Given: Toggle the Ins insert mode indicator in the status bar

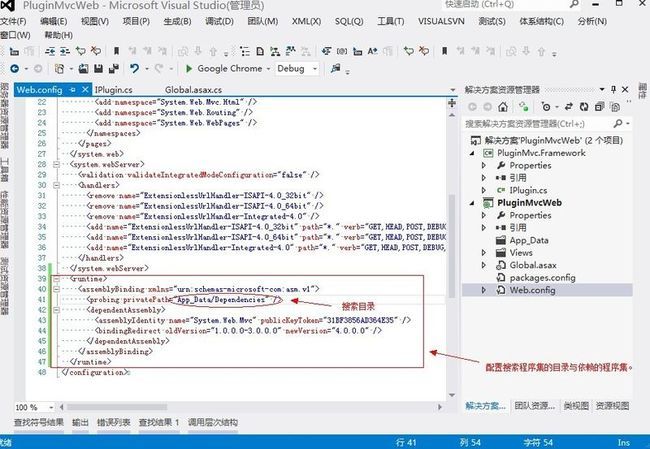Looking at the screenshot, I should 623,442.
